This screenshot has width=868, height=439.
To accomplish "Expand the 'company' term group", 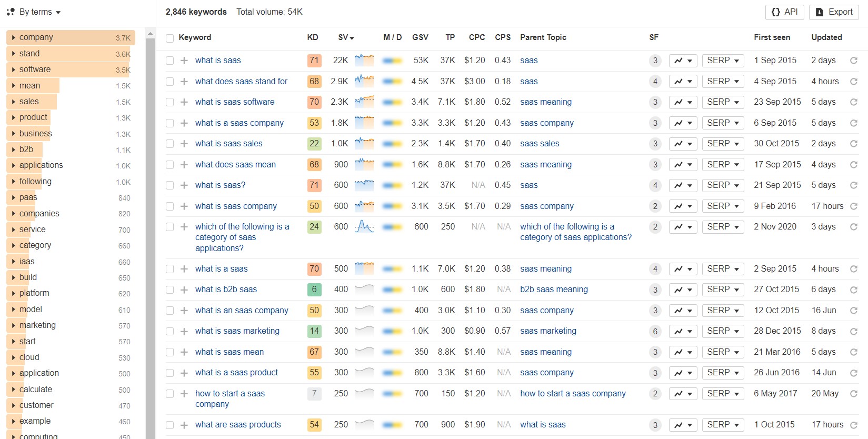I will (14, 37).
